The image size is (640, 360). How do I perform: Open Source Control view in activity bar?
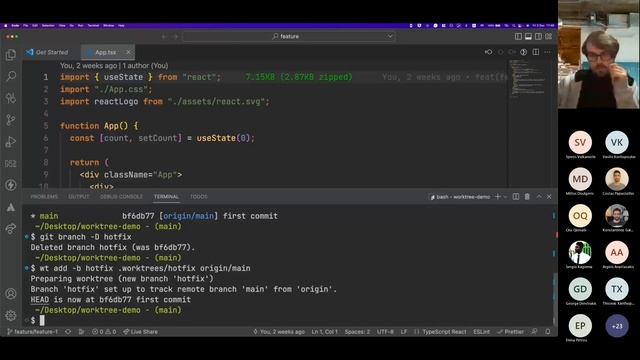pyautogui.click(x=11, y=120)
